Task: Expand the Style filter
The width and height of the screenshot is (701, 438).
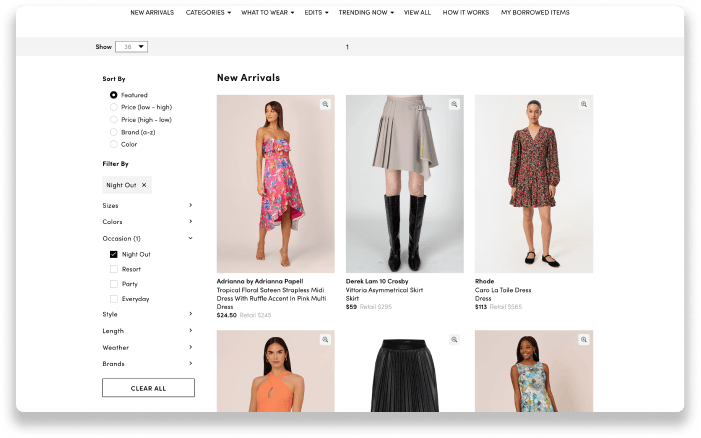Action: click(x=148, y=314)
